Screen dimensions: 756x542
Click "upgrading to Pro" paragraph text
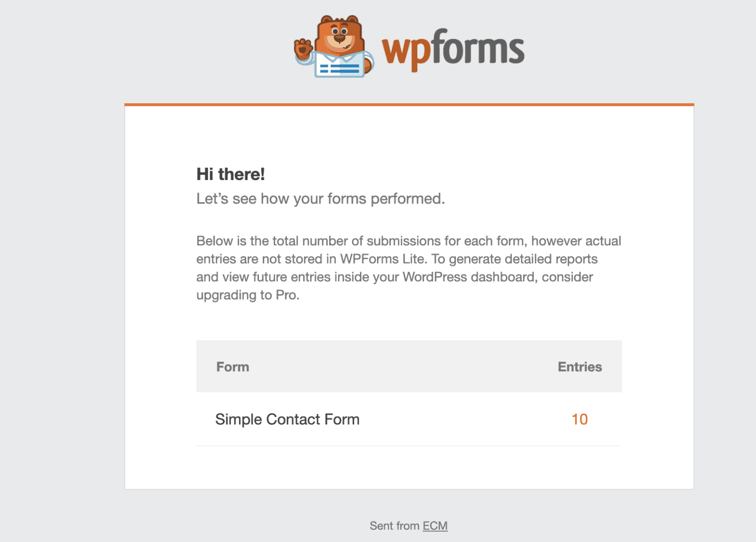point(248,295)
